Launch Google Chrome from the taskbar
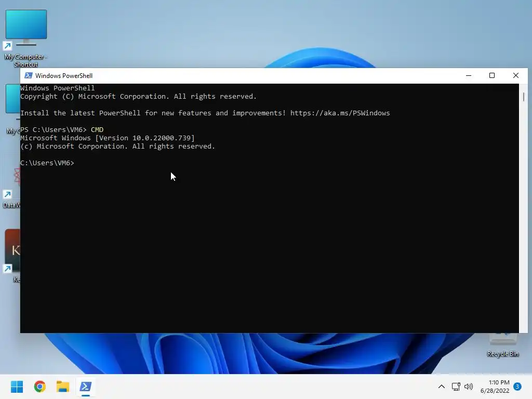The width and height of the screenshot is (532, 399). (39, 387)
